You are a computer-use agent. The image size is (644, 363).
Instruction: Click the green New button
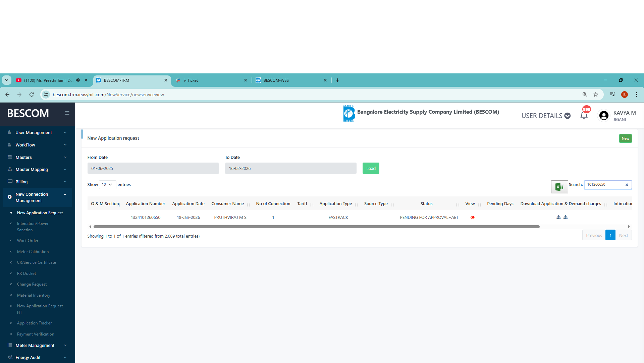[625, 138]
